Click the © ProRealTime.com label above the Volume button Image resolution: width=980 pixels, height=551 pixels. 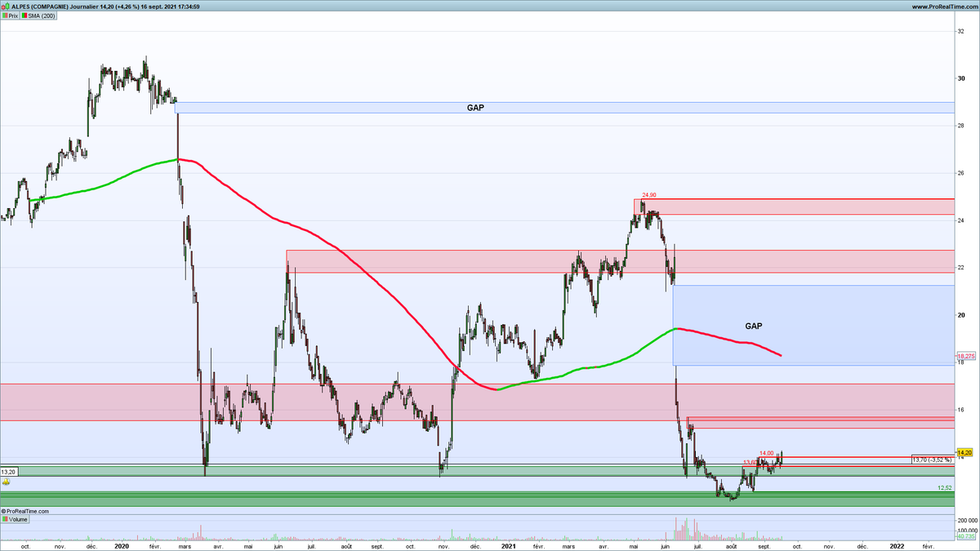click(25, 512)
